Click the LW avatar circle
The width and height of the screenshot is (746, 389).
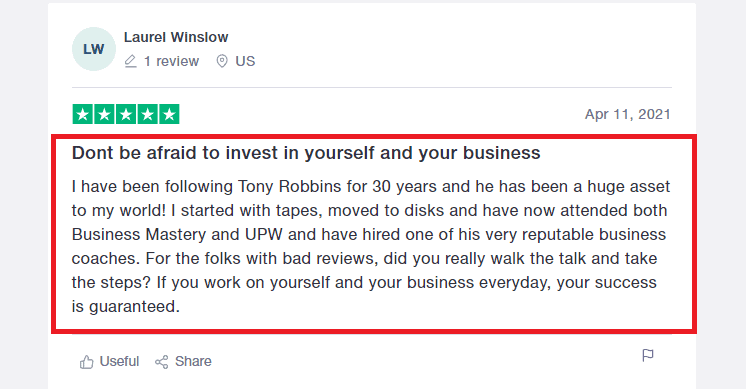point(94,49)
